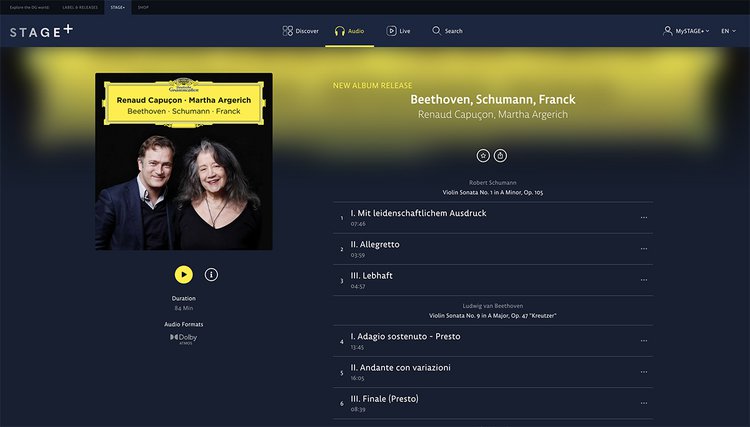
Task: Open more options for II. Allegretto
Action: pyautogui.click(x=644, y=249)
